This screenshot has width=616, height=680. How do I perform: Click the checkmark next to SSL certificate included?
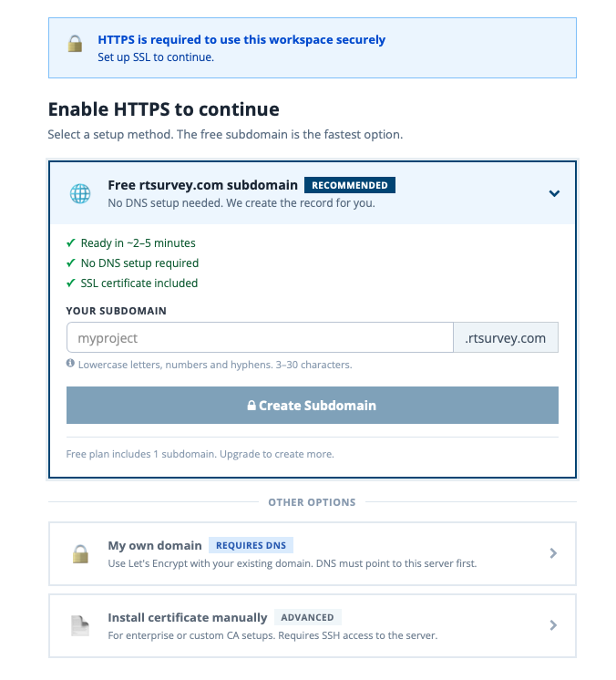[x=70, y=283]
